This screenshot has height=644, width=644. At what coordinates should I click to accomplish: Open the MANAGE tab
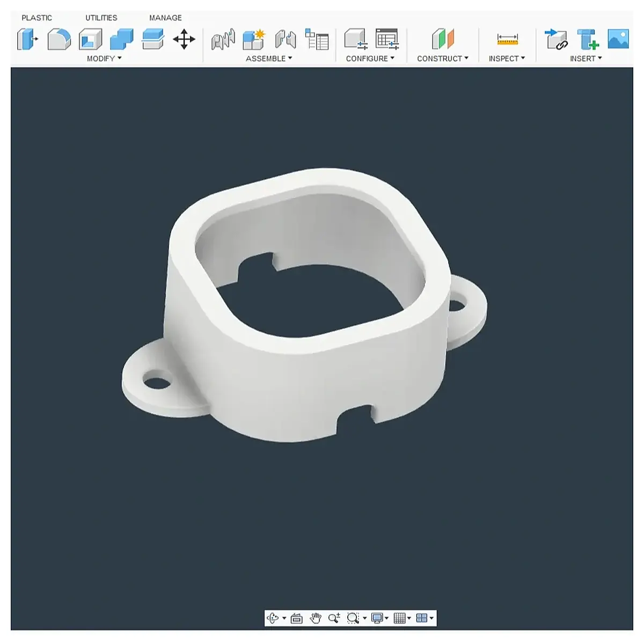(x=165, y=18)
